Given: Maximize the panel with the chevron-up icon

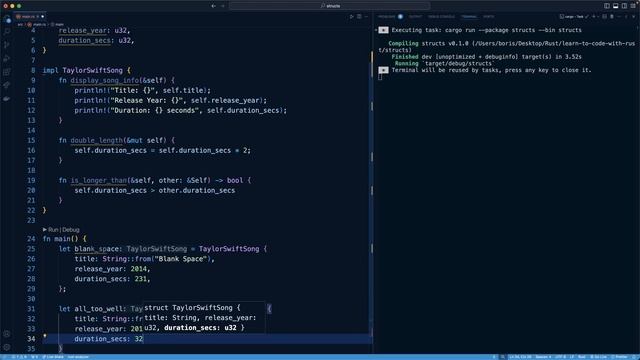Looking at the screenshot, I should (x=627, y=17).
